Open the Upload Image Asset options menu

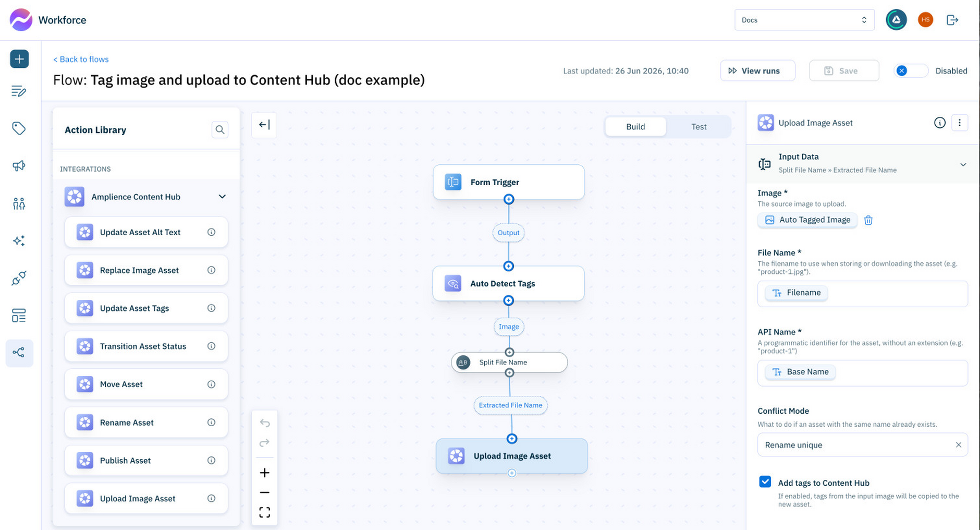[x=960, y=123]
